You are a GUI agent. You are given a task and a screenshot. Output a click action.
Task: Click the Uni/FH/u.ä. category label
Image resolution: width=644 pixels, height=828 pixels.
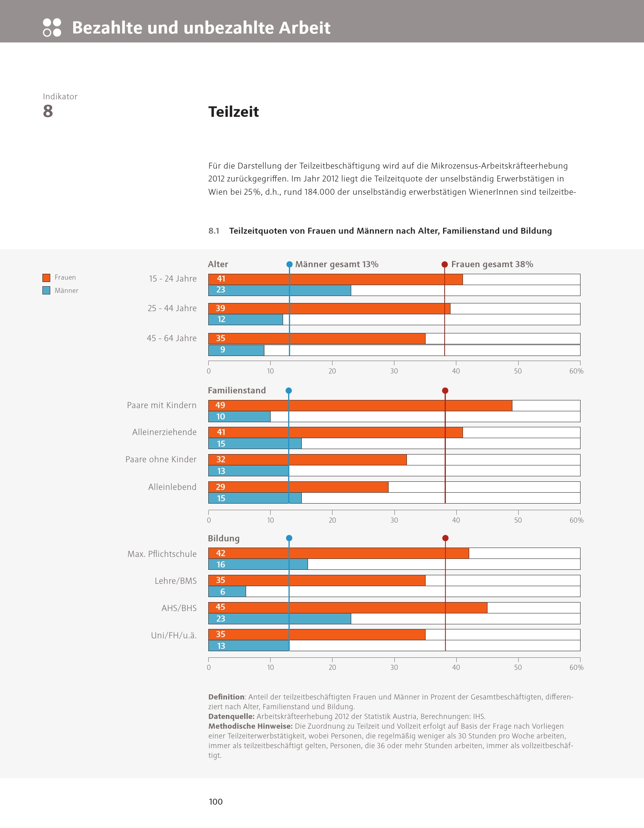coord(174,636)
